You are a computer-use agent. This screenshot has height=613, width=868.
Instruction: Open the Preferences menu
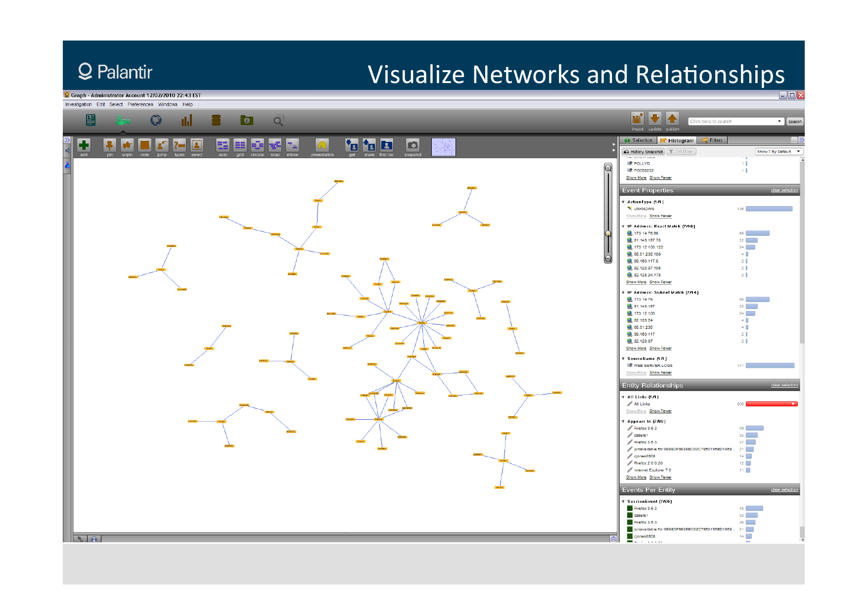(x=140, y=104)
